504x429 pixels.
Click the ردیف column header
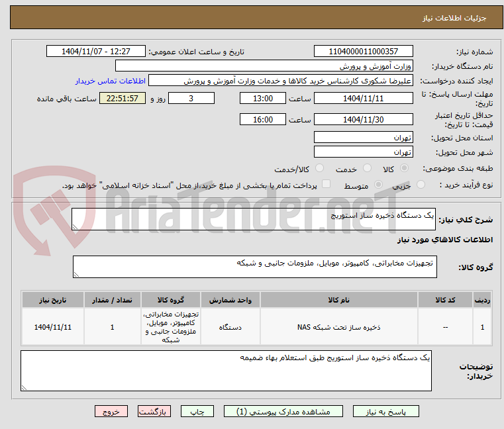coord(482,300)
